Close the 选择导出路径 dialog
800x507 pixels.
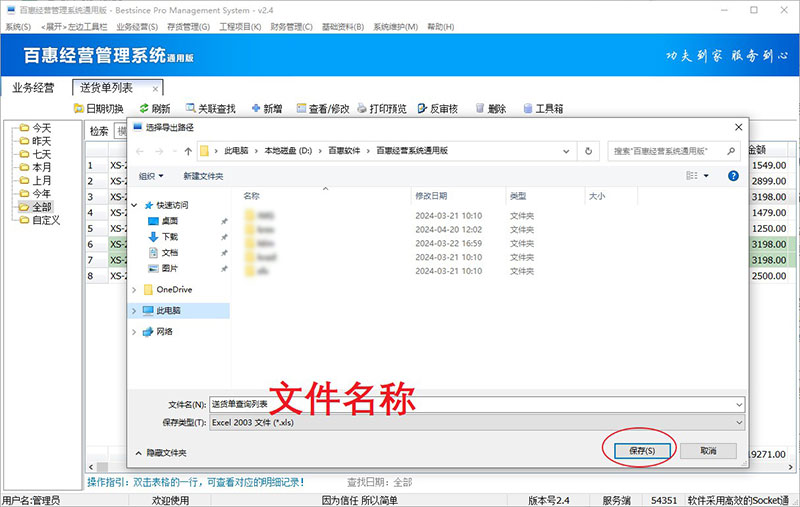tap(738, 127)
